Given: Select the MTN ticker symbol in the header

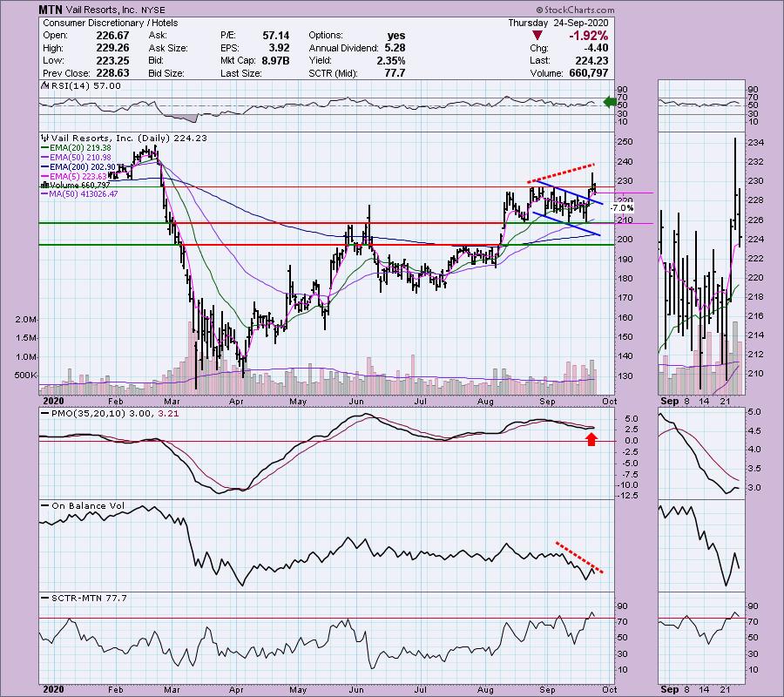Looking at the screenshot, I should click(51, 10).
